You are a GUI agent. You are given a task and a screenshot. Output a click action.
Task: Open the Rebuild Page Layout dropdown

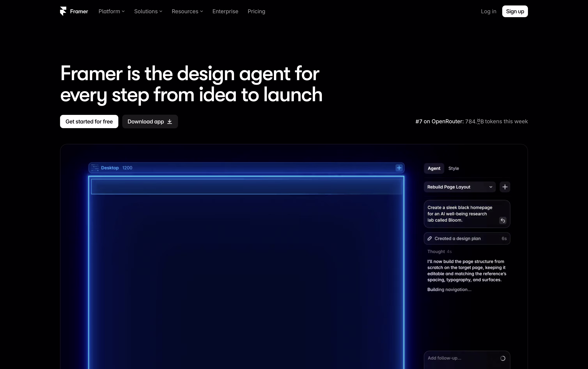click(x=460, y=187)
